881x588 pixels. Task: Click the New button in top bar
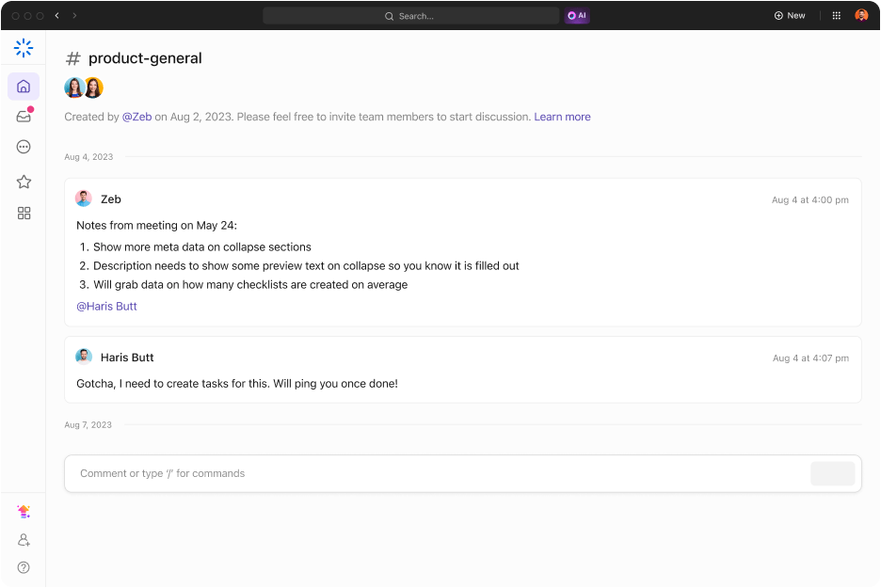[x=790, y=16]
